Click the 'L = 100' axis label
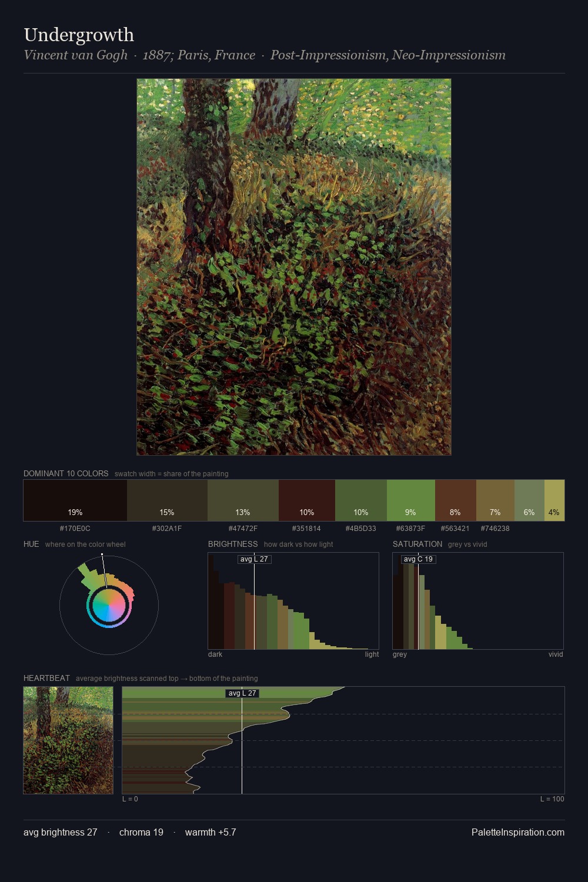This screenshot has height=882, width=588. coord(552,799)
